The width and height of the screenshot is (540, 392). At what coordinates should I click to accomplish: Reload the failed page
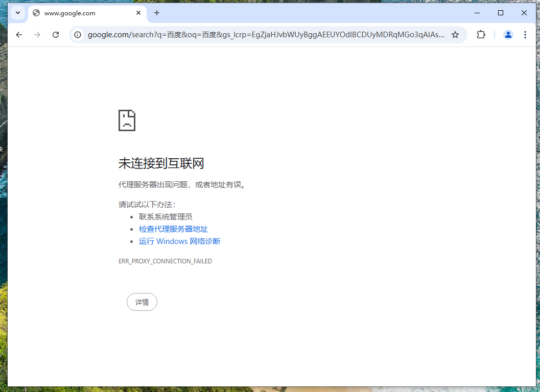[56, 35]
